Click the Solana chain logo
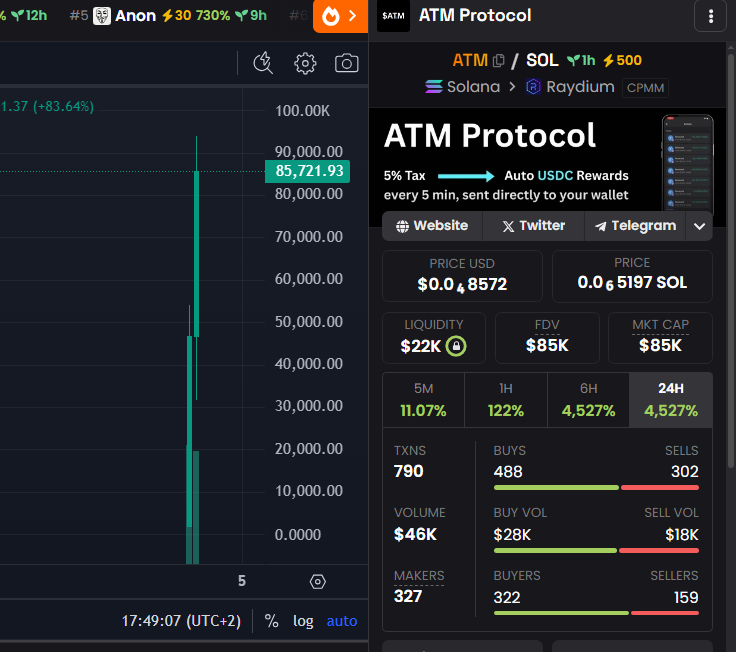Image resolution: width=736 pixels, height=652 pixels. pyautogui.click(x=434, y=87)
